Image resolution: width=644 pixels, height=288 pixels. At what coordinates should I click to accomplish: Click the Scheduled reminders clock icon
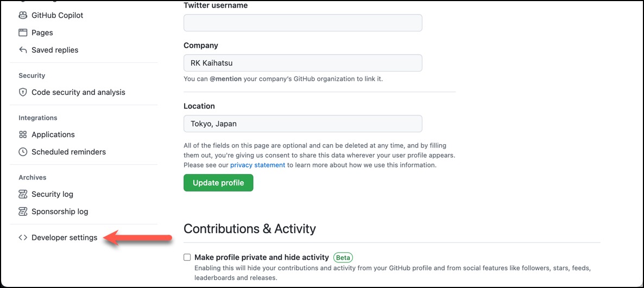(23, 152)
